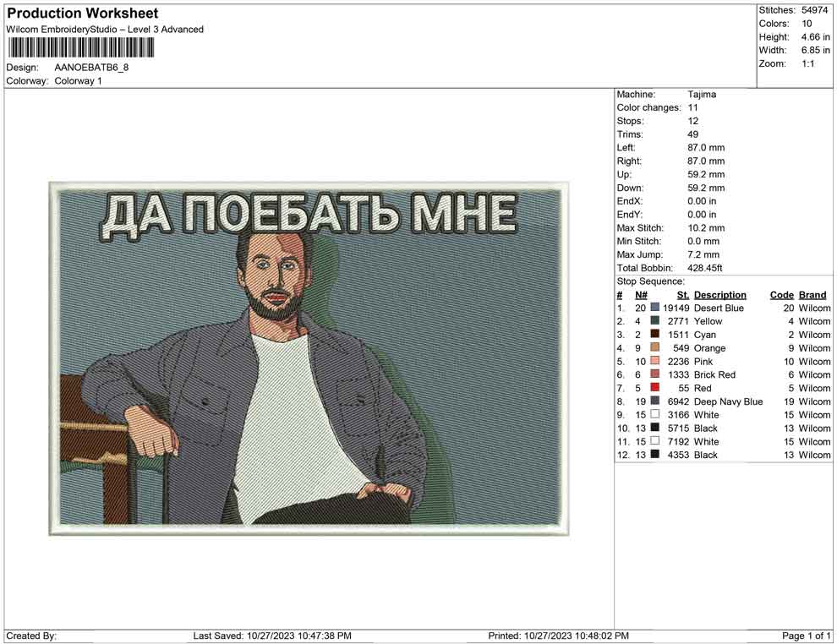
Task: Click the Desert Blue color swatch
Action: click(655, 308)
